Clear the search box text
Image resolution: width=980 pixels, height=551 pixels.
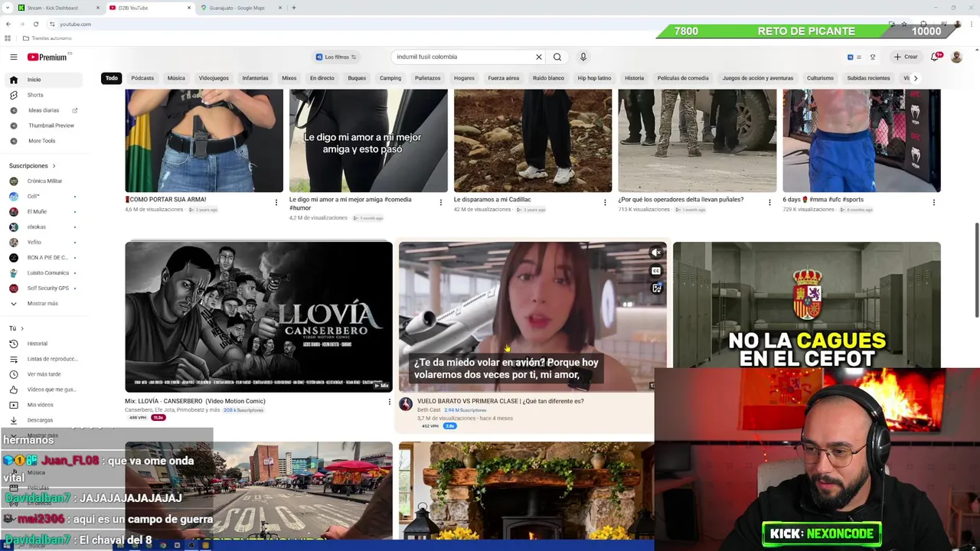click(x=539, y=57)
